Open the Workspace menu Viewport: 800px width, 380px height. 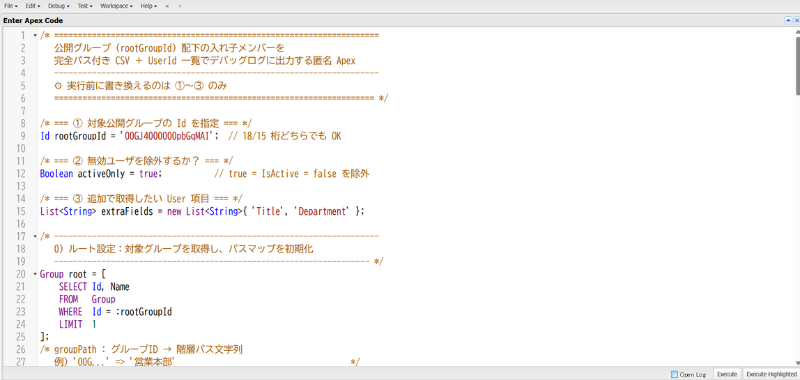[x=116, y=6]
